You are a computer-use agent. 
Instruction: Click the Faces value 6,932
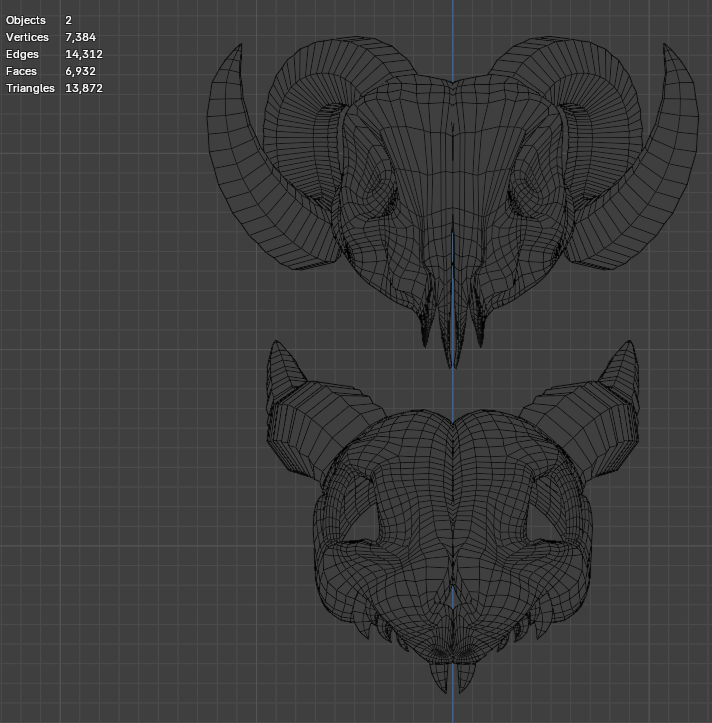[81, 71]
